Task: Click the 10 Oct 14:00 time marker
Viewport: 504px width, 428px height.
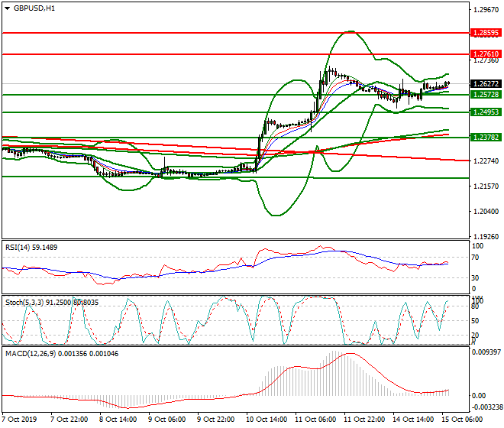Action: tap(265, 420)
